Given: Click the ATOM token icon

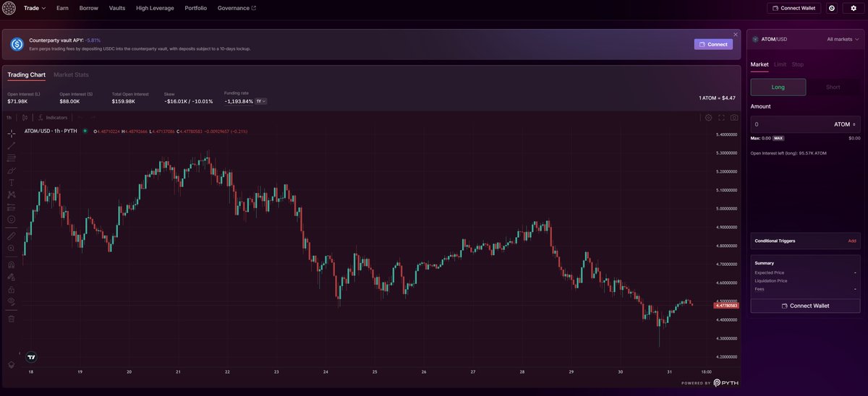Looking at the screenshot, I should [x=756, y=39].
